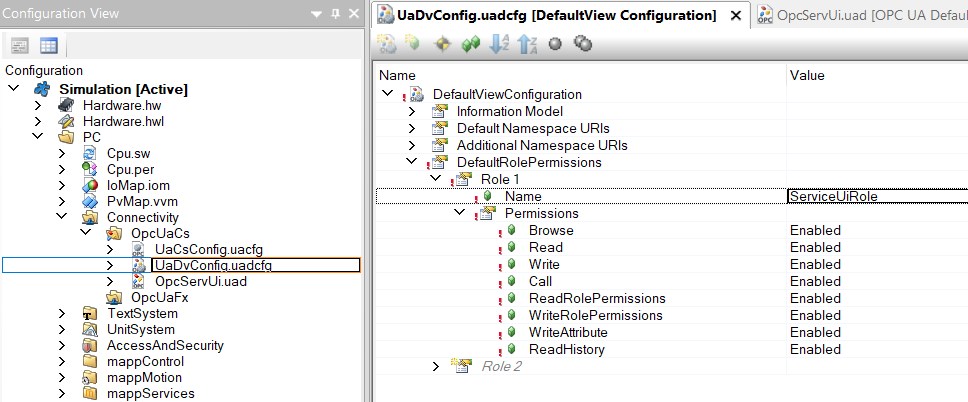The height and width of the screenshot is (402, 968).
Task: Pin the Configuration View panel
Action: click(335, 14)
